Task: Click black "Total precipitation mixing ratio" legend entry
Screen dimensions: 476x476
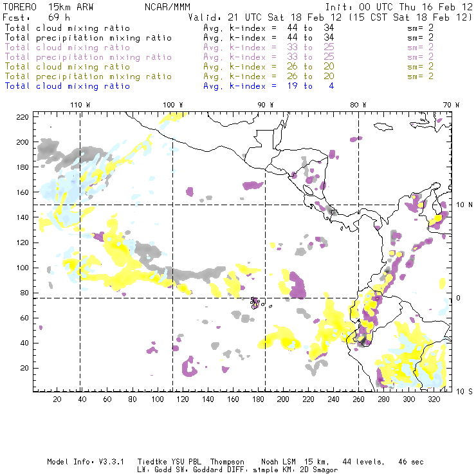Action: [x=88, y=38]
